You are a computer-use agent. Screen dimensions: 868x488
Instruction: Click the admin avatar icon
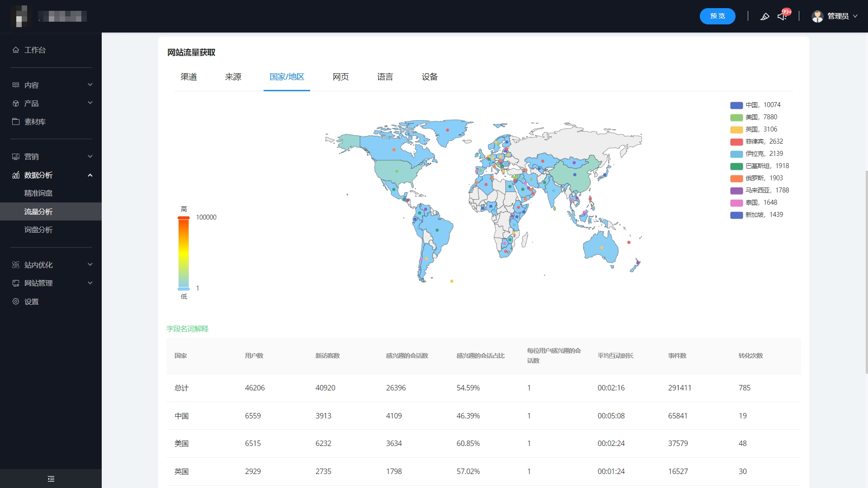817,16
